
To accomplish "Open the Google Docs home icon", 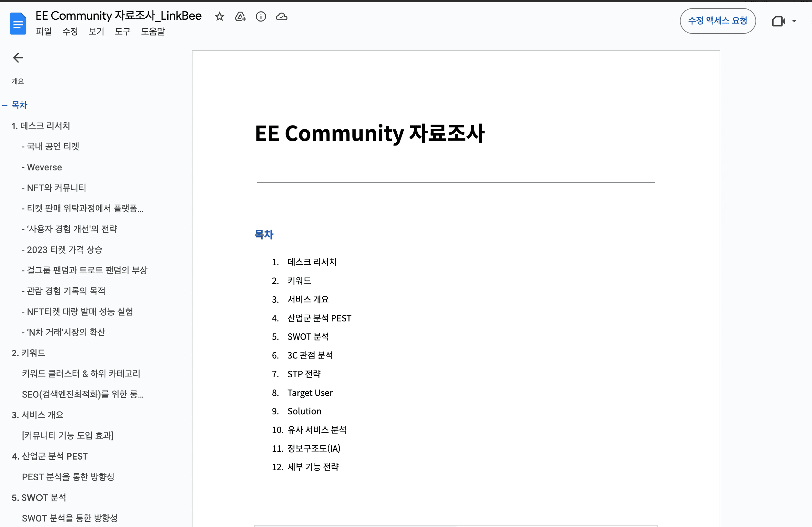I will [x=18, y=24].
